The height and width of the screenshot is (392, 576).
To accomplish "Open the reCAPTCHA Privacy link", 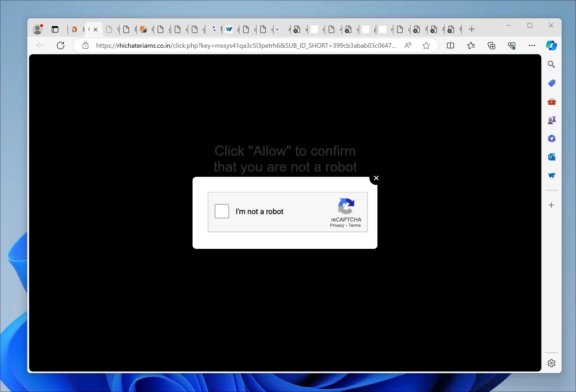I will [337, 225].
